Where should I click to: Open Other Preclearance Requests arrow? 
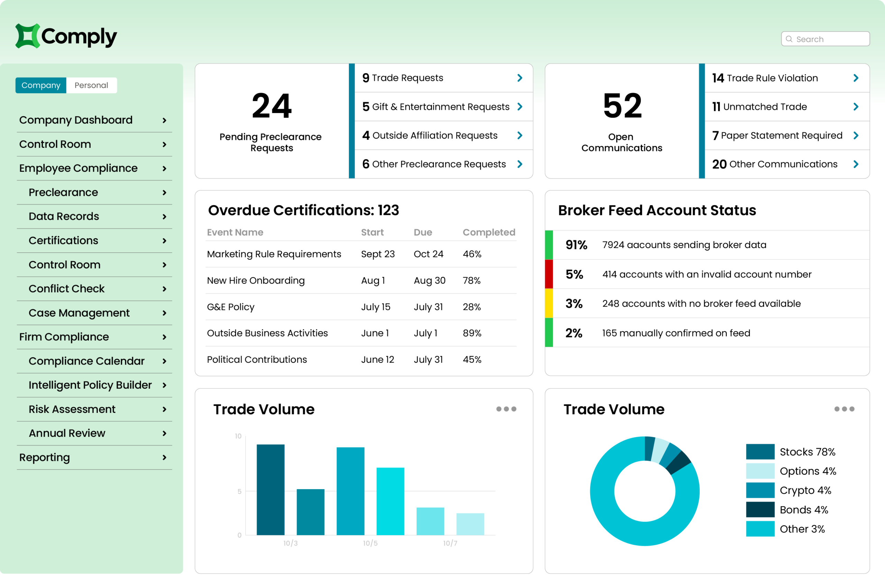(x=520, y=164)
